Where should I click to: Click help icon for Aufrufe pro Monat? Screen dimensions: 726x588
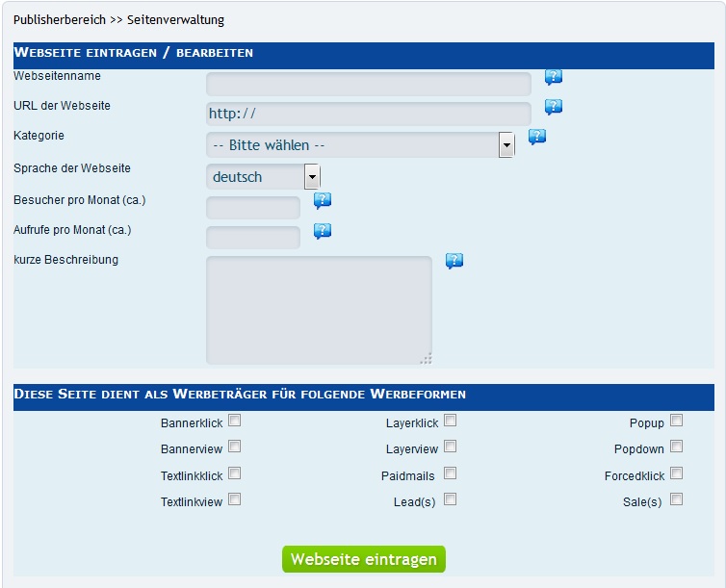pyautogui.click(x=323, y=231)
